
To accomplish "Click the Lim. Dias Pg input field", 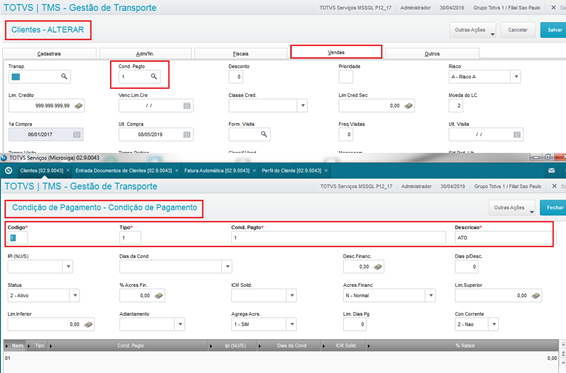I will [x=354, y=325].
